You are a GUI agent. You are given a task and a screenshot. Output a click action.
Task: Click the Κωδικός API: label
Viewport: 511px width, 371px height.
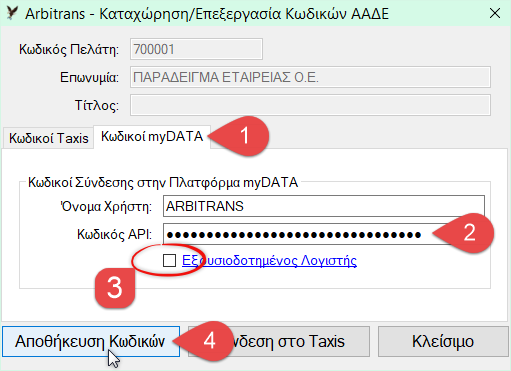[x=114, y=235]
